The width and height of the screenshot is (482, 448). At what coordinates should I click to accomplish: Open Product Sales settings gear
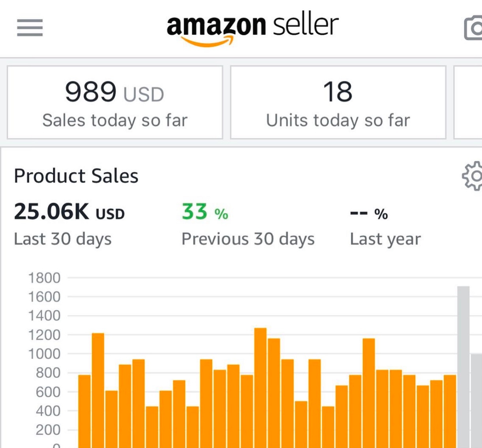coord(473,176)
